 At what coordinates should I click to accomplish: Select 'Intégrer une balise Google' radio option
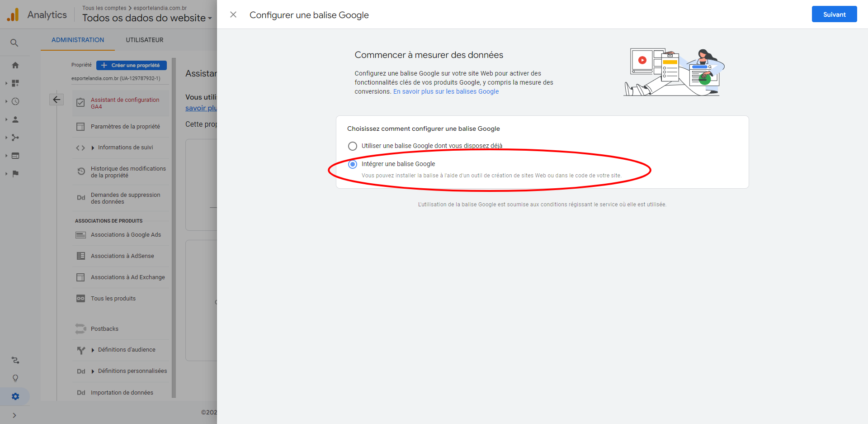point(353,164)
